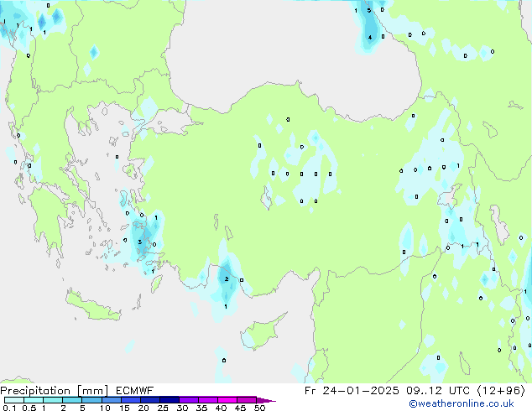Viewport: 532px width, 411px height.
Task: Click the "(12+96)" forecast offset text
Action: (x=502, y=391)
